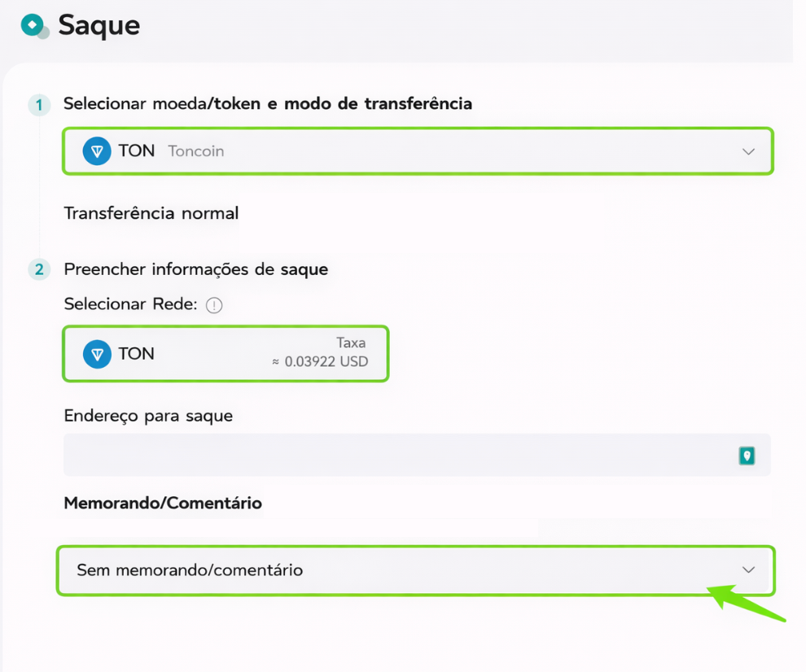
Task: Click the TON network logo icon
Action: (x=97, y=354)
